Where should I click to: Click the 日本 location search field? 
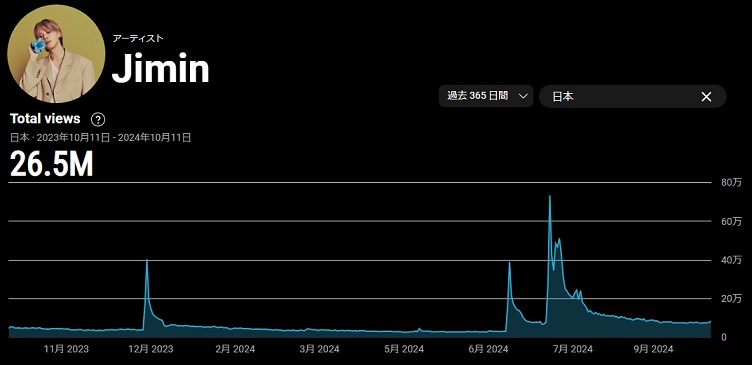[x=633, y=96]
